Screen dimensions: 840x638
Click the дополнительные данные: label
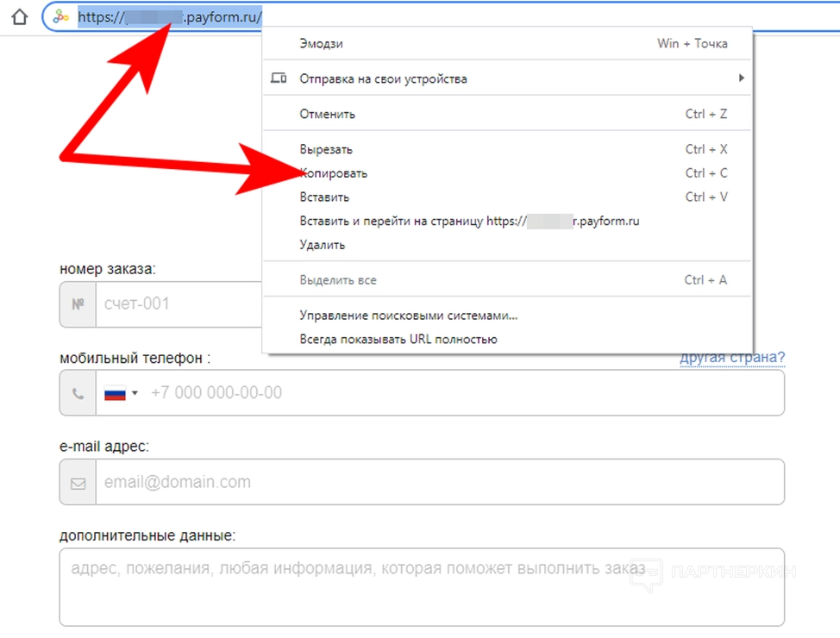click(147, 535)
